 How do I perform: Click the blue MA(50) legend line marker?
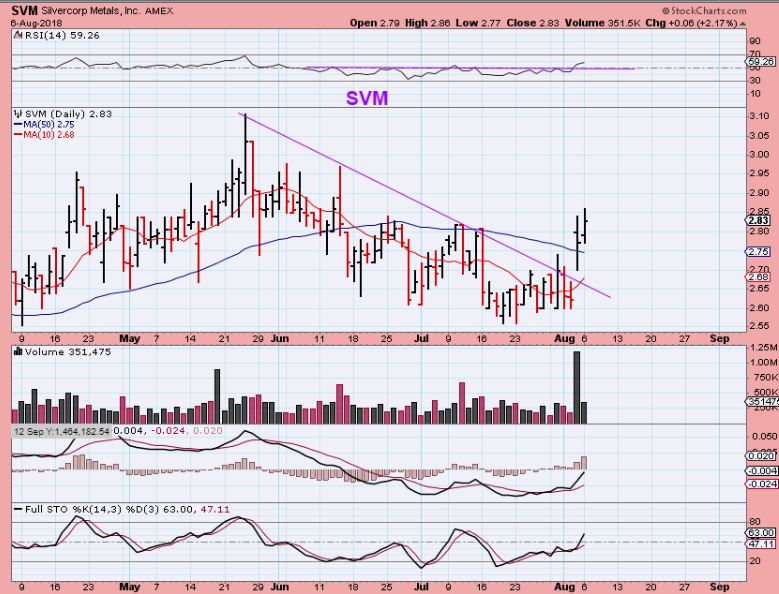(18, 125)
